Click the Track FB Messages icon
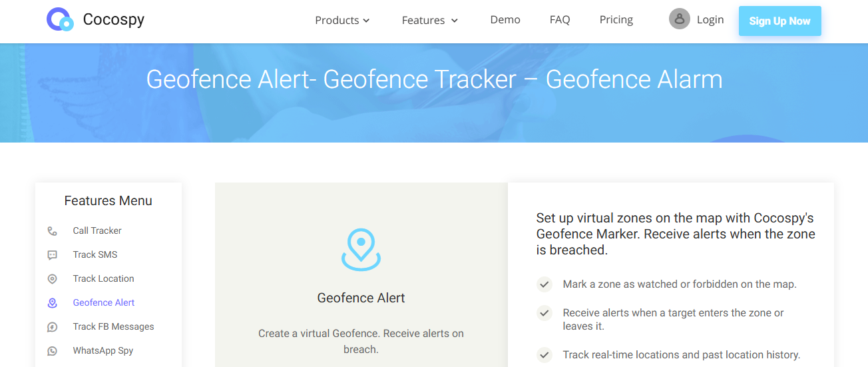This screenshot has width=868, height=367. click(x=53, y=327)
